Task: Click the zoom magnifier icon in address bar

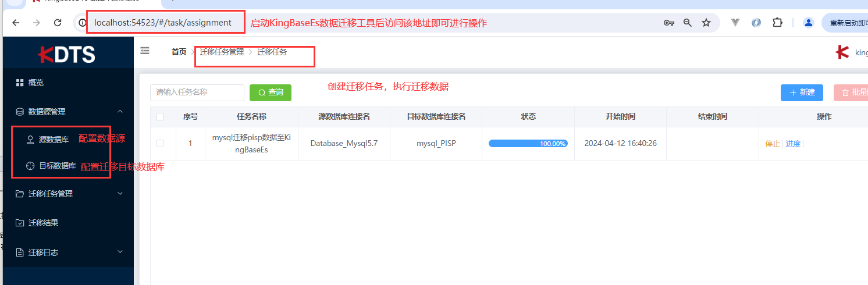Action: tap(688, 23)
